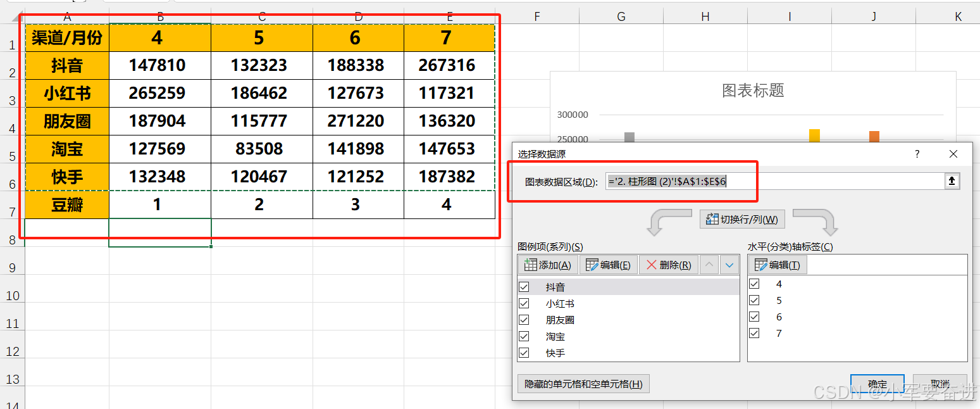Toggle axis label 6 checkbox
The width and height of the screenshot is (980, 409).
click(754, 317)
